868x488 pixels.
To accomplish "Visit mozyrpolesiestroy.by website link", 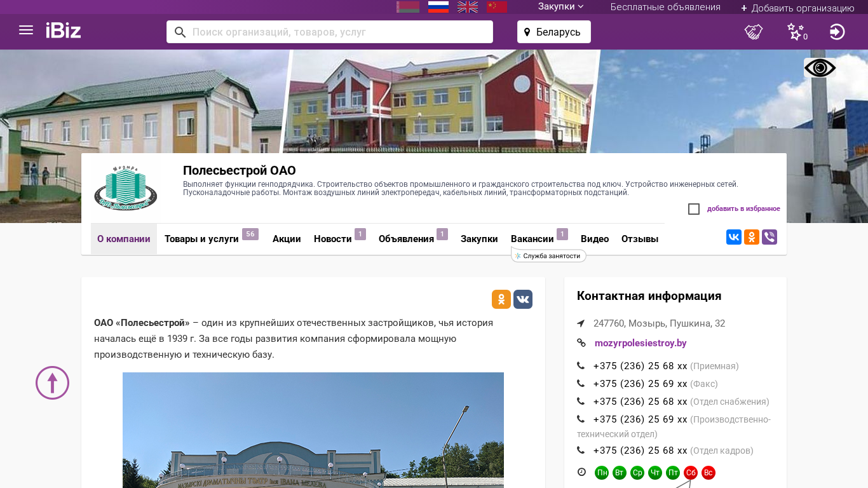I will coord(641,343).
